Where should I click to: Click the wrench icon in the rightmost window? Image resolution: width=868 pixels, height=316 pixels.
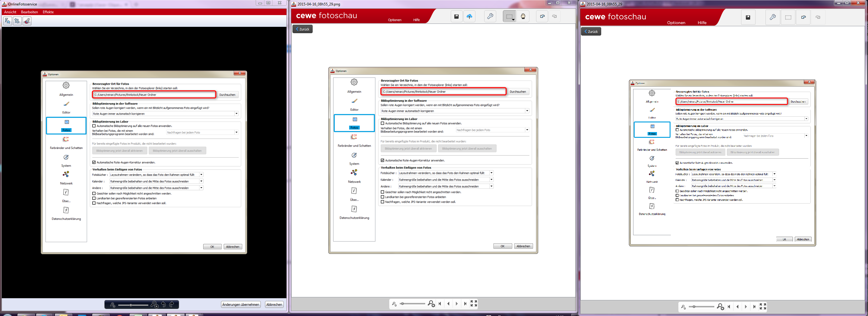click(x=772, y=17)
